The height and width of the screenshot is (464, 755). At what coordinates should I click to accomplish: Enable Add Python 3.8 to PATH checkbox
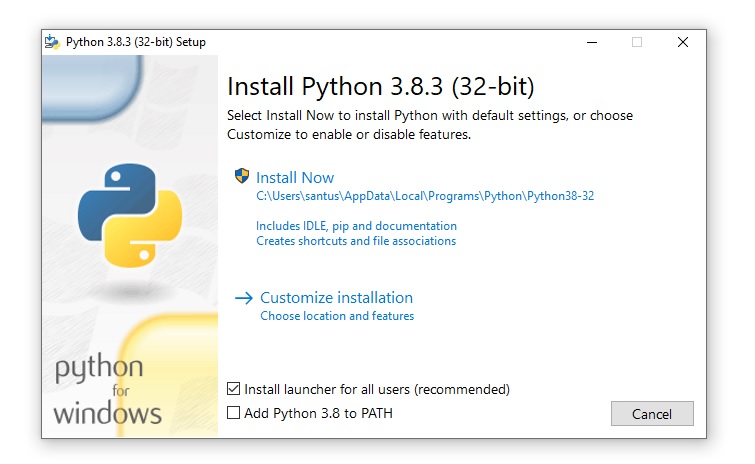[x=234, y=412]
